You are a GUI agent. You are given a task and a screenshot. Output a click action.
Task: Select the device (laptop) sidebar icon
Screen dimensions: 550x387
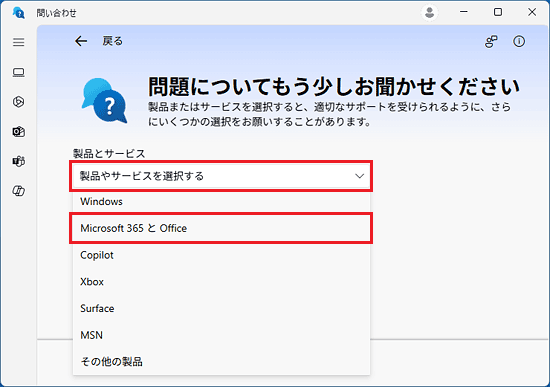pos(19,72)
